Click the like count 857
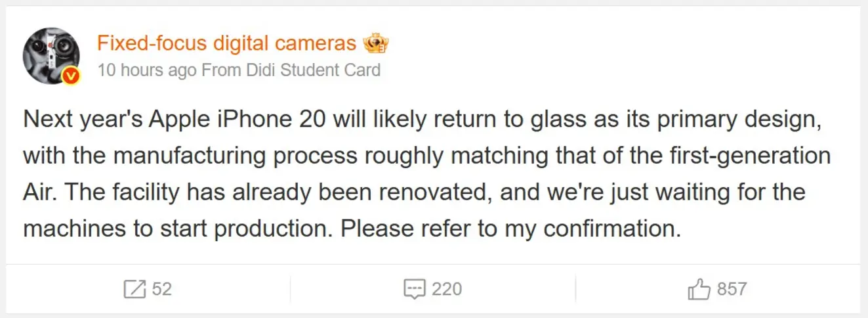This screenshot has width=868, height=318. click(732, 289)
